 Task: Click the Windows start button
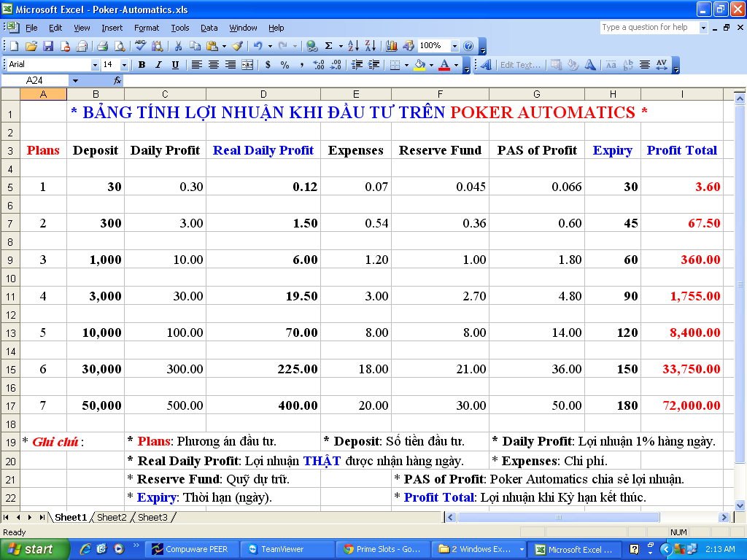35,549
